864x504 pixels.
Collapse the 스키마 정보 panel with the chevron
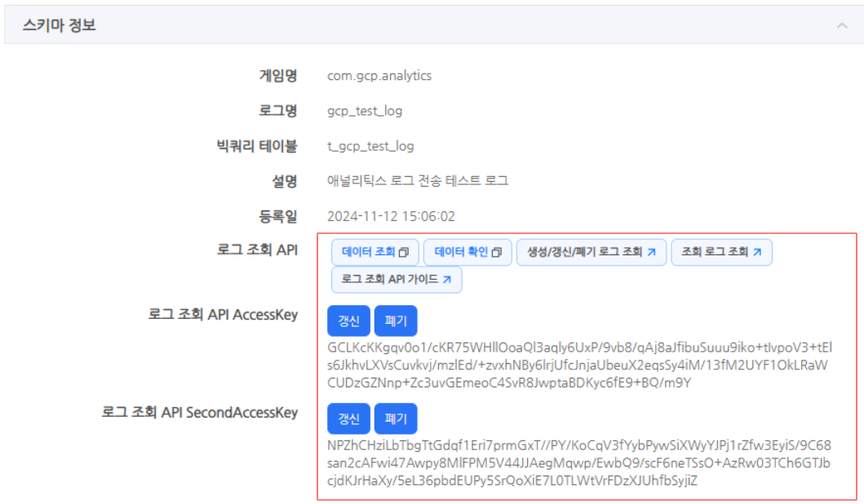click(x=842, y=26)
